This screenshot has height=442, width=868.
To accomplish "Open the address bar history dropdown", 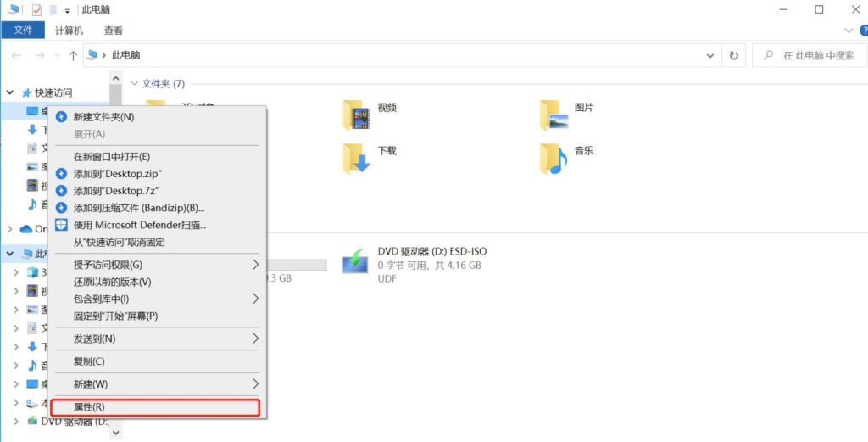I will [710, 55].
